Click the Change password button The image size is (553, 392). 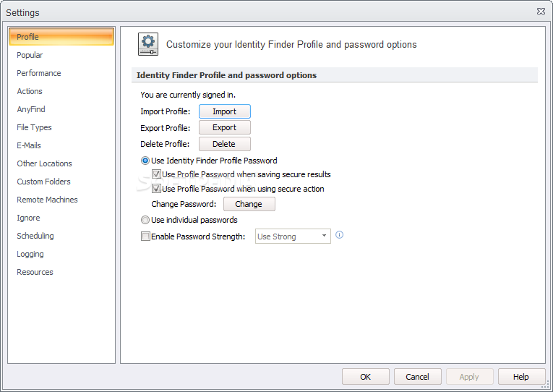(249, 204)
